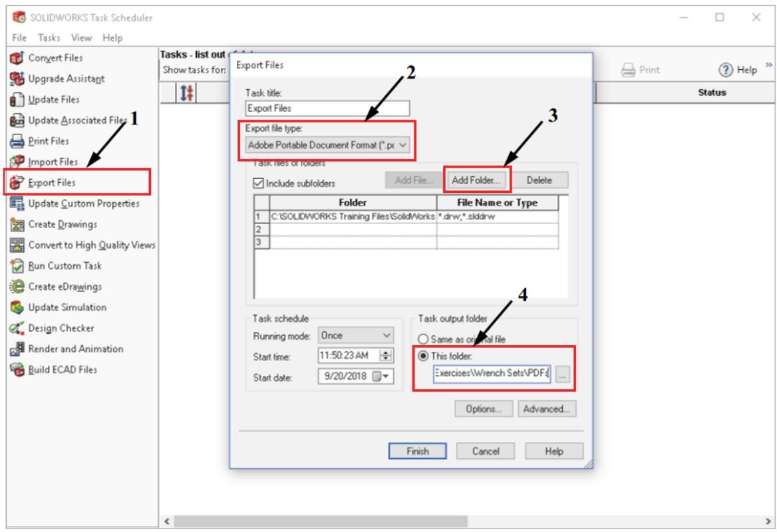777x532 pixels.
Task: Click the Create Drawings icon
Action: pyautogui.click(x=17, y=224)
